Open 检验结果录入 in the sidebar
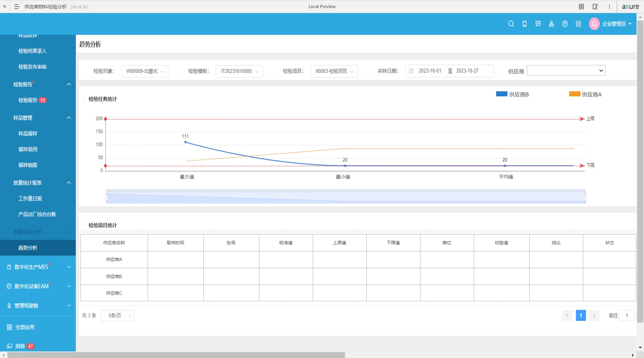Viewport: 644px width, 358px height. point(32,51)
